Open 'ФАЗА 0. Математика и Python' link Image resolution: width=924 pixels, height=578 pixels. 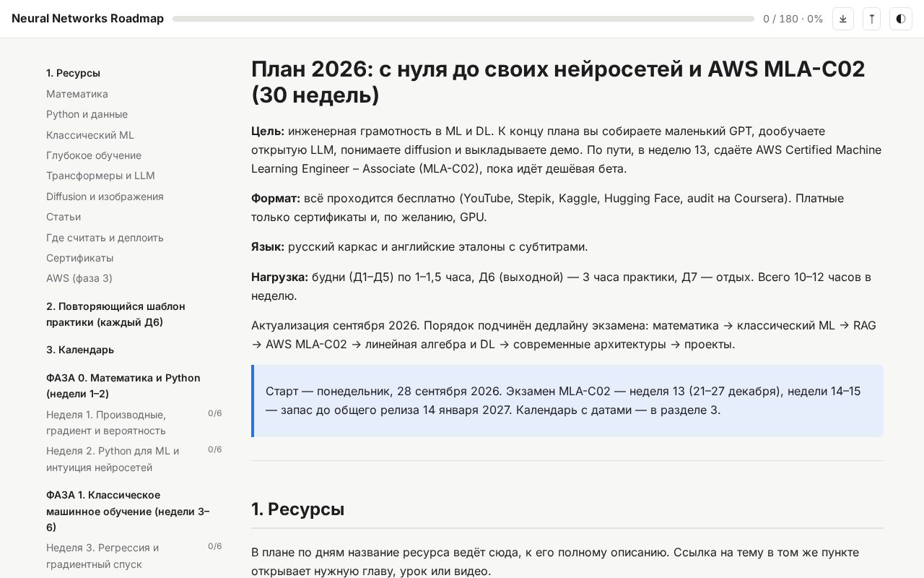123,386
